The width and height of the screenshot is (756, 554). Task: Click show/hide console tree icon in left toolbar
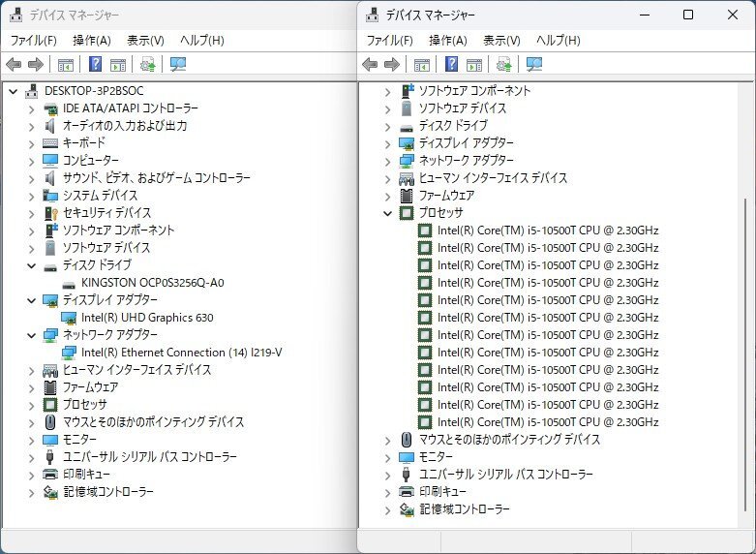[65, 65]
